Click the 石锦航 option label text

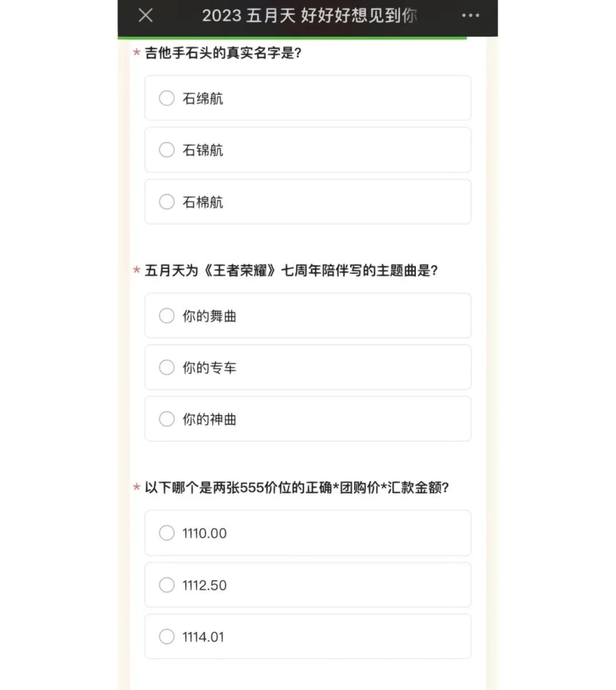coord(202,150)
